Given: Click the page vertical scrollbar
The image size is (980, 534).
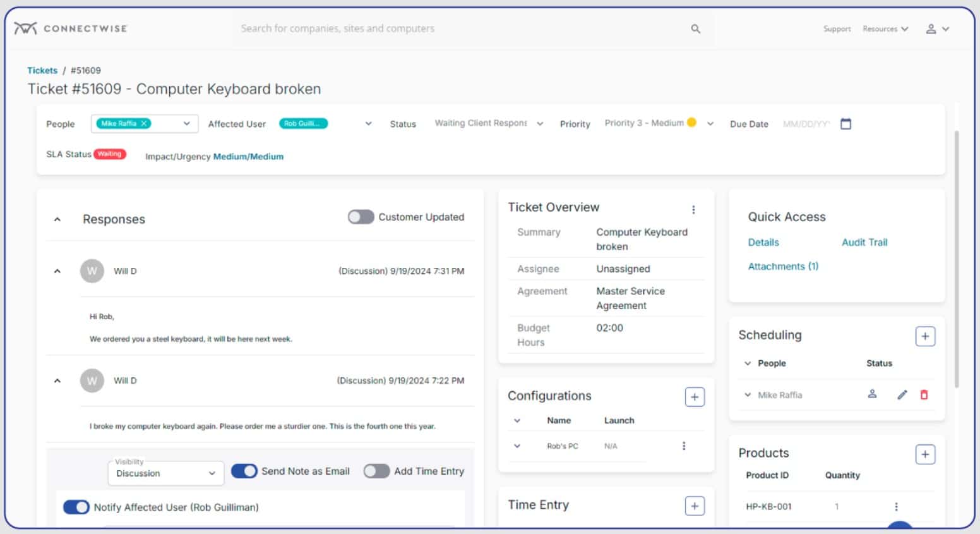Looking at the screenshot, I should pos(957,259).
